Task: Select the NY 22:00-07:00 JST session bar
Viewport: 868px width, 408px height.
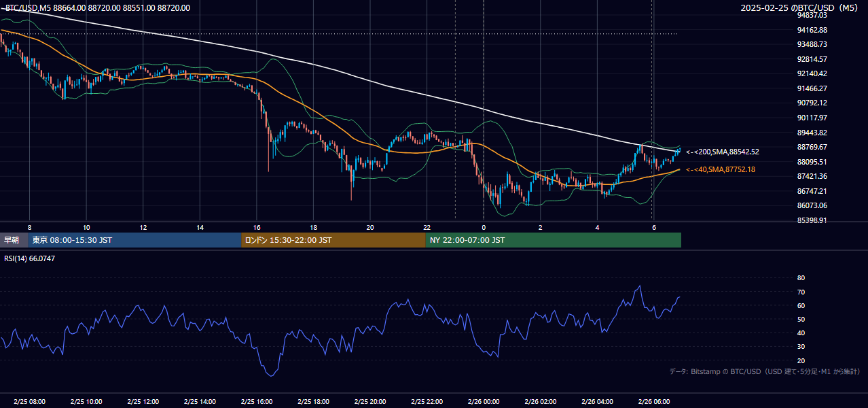Action: point(554,240)
